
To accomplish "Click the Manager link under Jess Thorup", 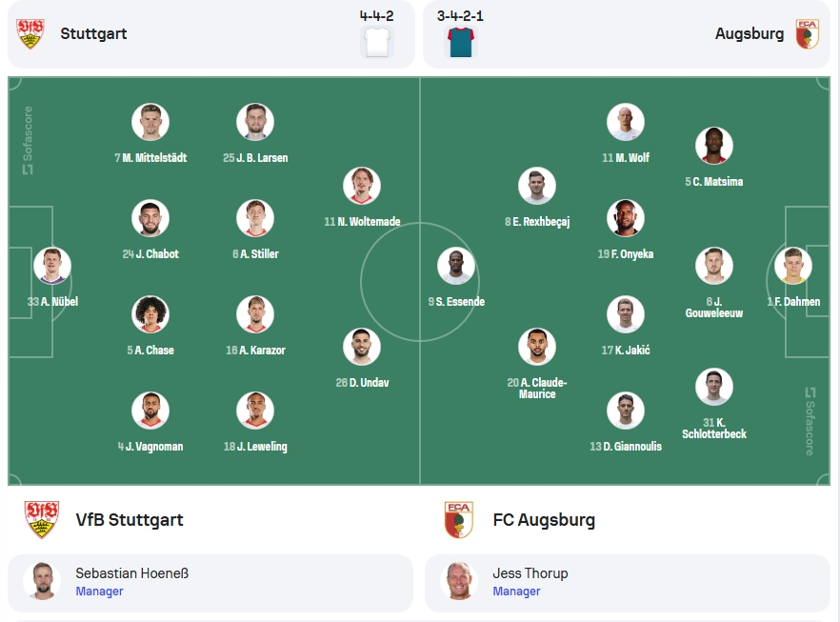I will (516, 592).
